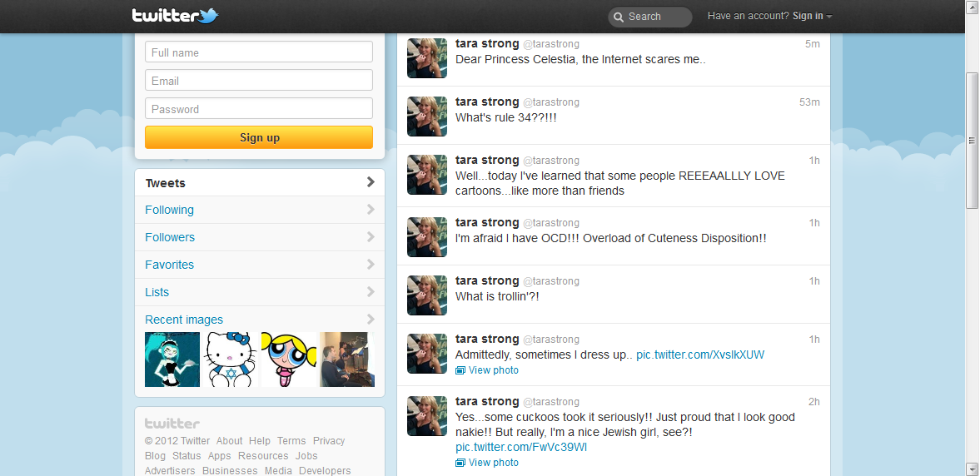Select the Tweets tab in sidebar
The width and height of the screenshot is (980, 476).
[x=260, y=182]
